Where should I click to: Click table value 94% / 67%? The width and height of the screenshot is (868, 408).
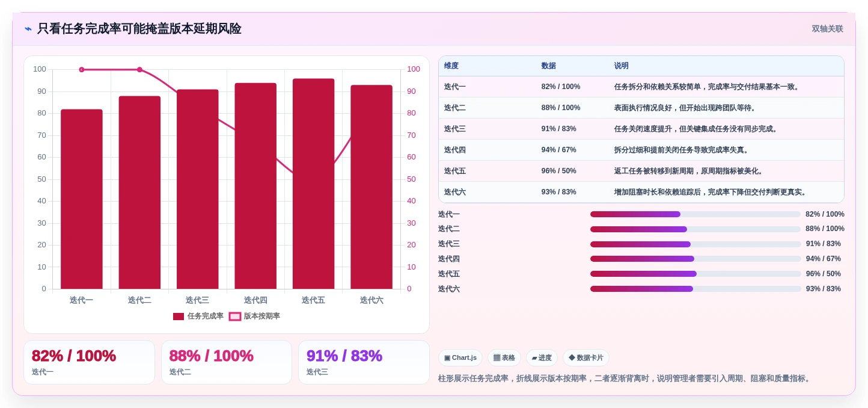click(x=559, y=150)
